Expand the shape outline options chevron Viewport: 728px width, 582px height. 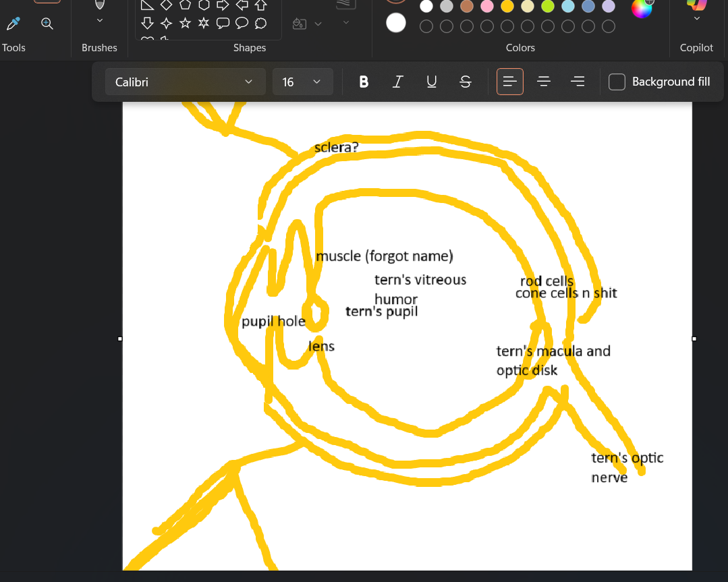(x=346, y=22)
